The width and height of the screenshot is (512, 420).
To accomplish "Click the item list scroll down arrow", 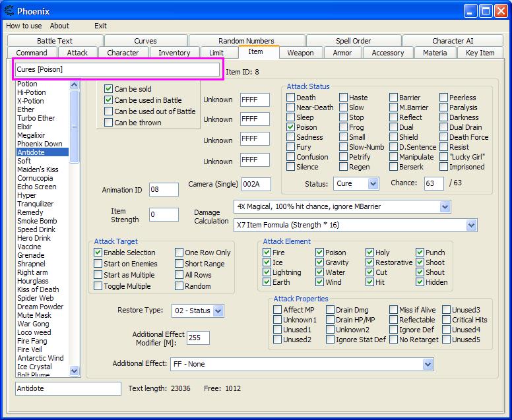I will (x=75, y=371).
